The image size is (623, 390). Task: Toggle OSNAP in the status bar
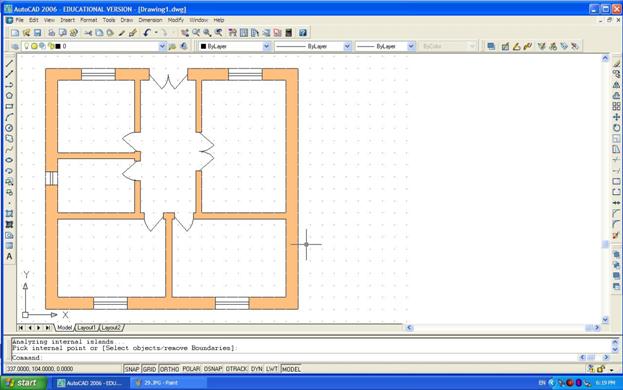[213, 369]
